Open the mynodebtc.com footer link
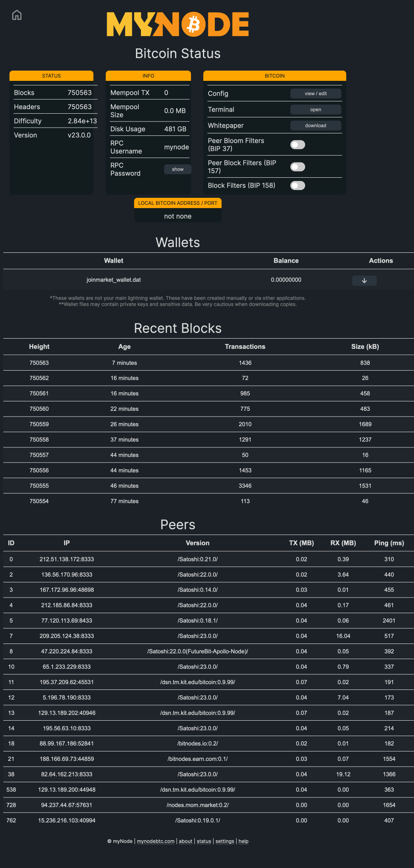 coord(156,841)
